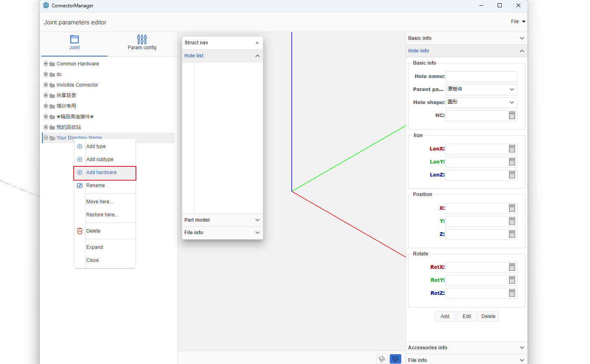
Task: Click the wireframe view icon at bottom
Action: click(382, 359)
